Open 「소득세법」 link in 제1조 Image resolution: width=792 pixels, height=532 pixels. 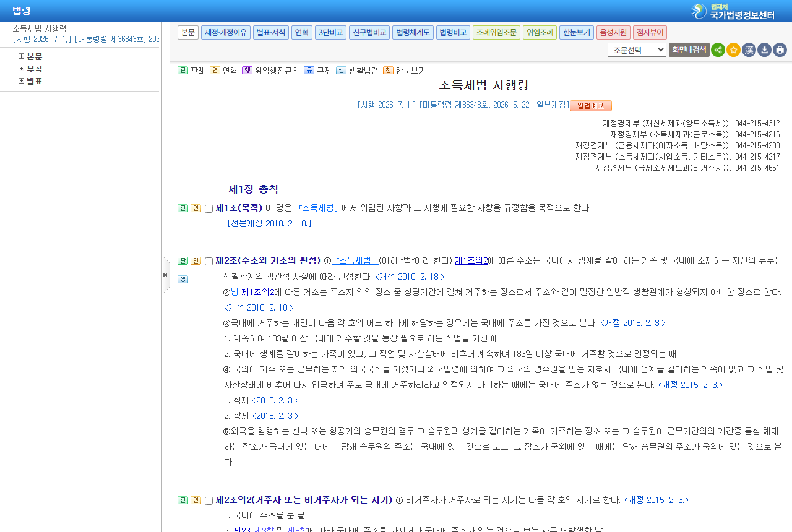tap(318, 208)
